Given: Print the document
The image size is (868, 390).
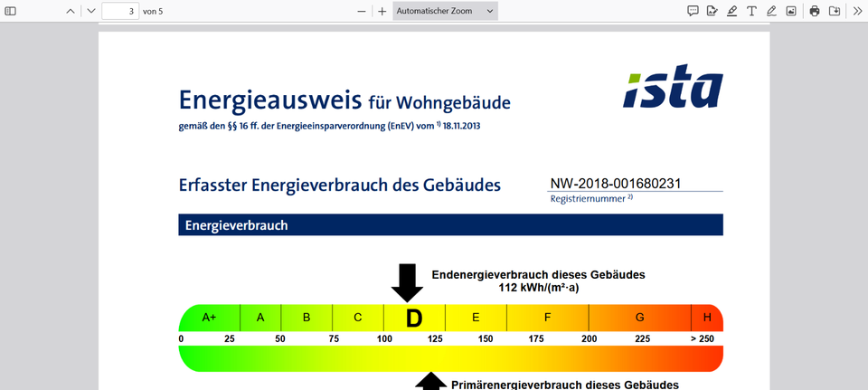Looking at the screenshot, I should (815, 11).
